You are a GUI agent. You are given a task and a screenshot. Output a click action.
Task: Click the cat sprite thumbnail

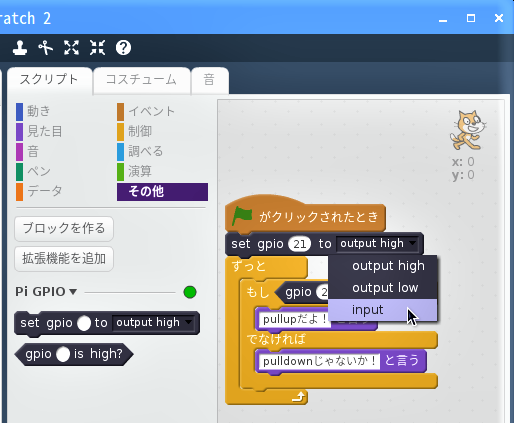click(x=468, y=130)
